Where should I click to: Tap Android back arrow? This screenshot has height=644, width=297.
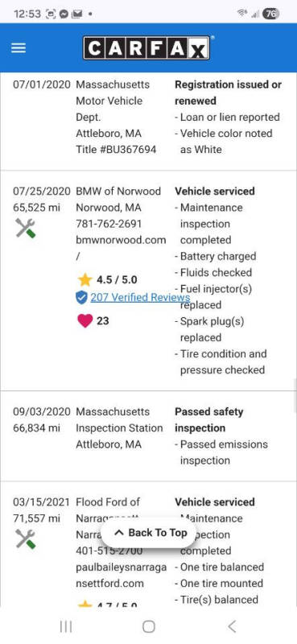pos(232,626)
